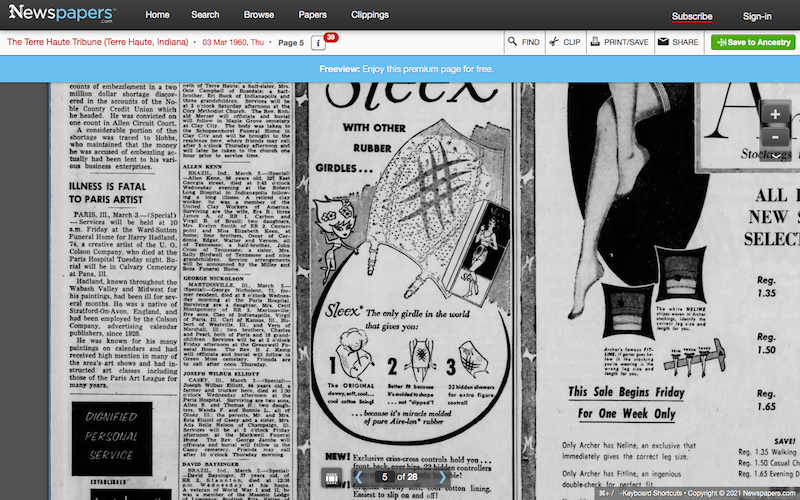This screenshot has height=500, width=800.
Task: Go to the Clippings section
Action: [x=370, y=15]
